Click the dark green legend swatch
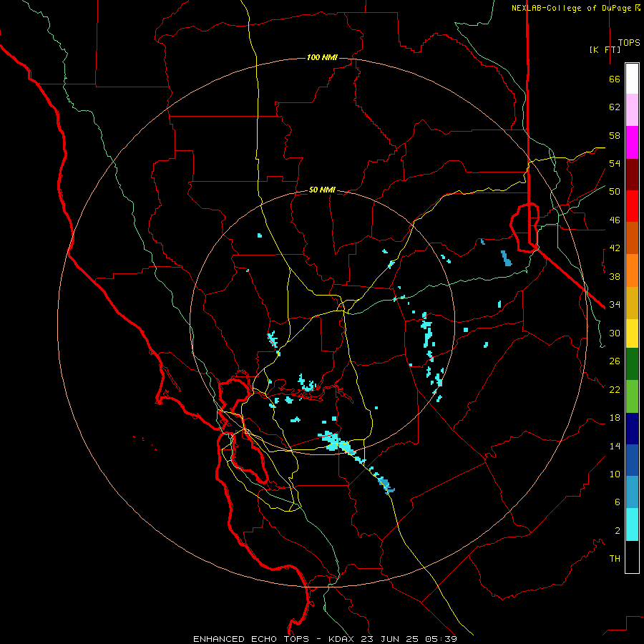The image size is (644, 644). (x=632, y=364)
